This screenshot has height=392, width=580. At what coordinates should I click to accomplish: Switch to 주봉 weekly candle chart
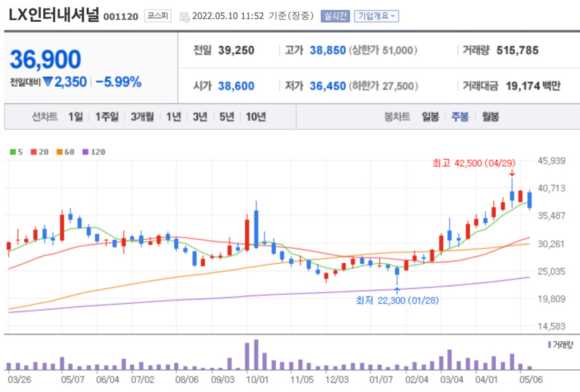[460, 117]
